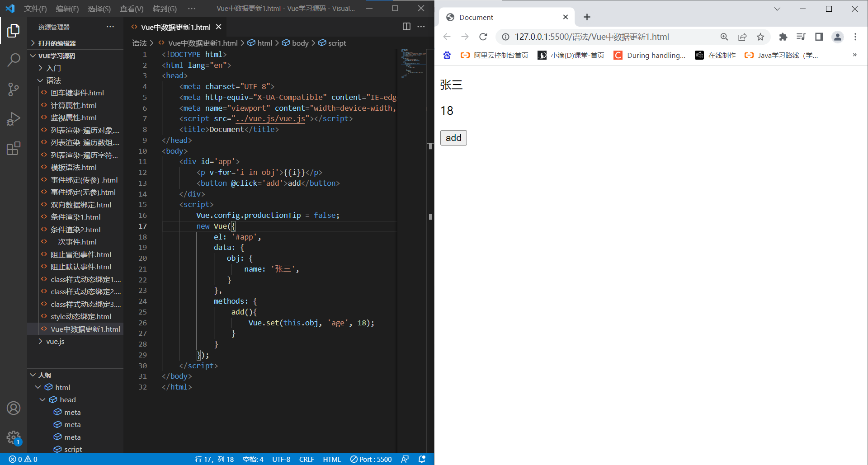Open the Search view in activity bar
The height and width of the screenshot is (465, 868).
point(14,60)
